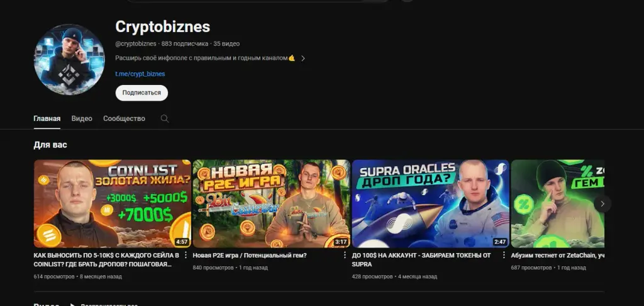Click the Cryptobiznes channel avatar
644x306 pixels.
69,59
